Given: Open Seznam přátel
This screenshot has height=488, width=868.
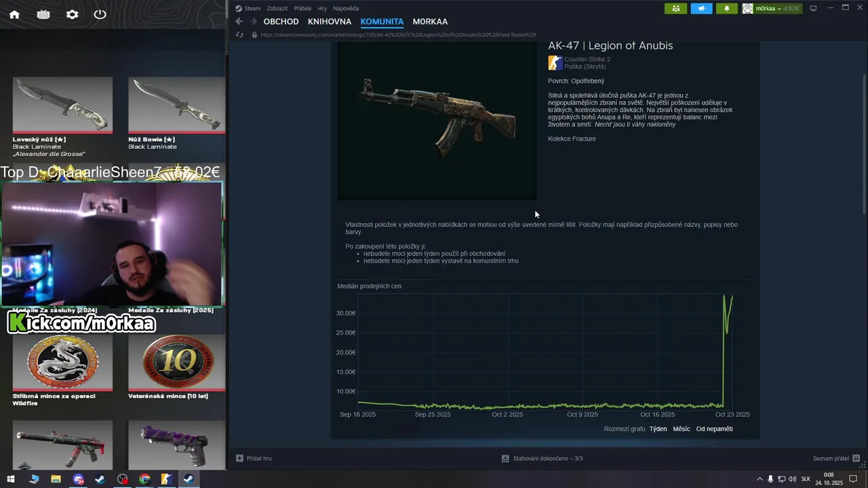Looking at the screenshot, I should (831, 458).
